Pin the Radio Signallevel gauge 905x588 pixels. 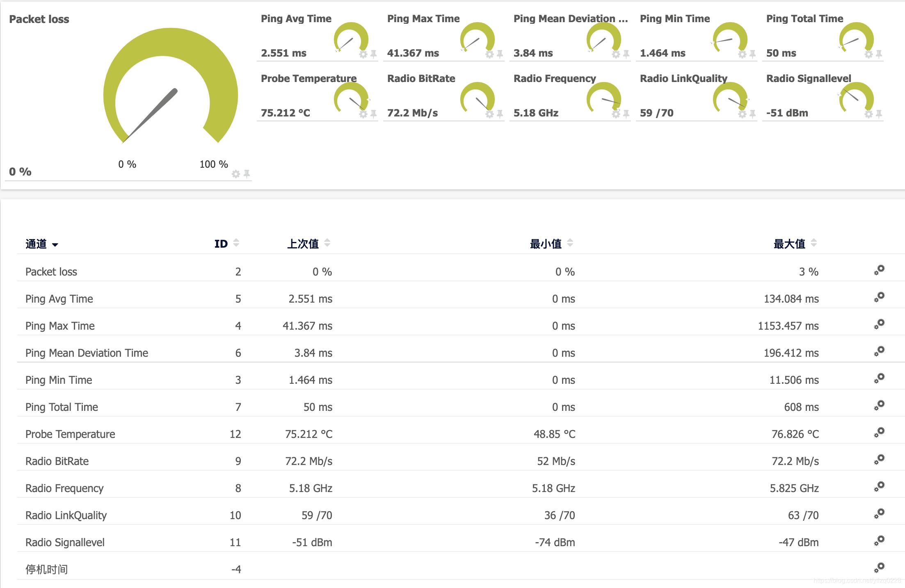coord(879,114)
